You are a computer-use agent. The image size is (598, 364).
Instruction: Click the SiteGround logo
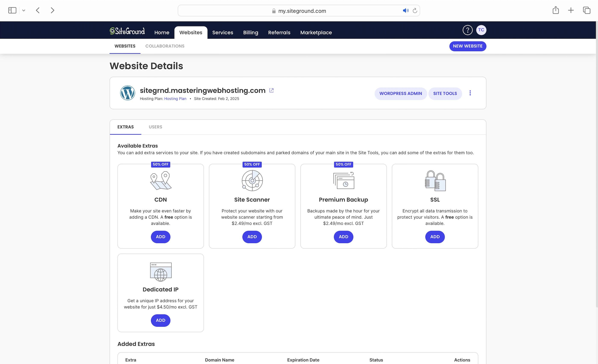tap(127, 31)
